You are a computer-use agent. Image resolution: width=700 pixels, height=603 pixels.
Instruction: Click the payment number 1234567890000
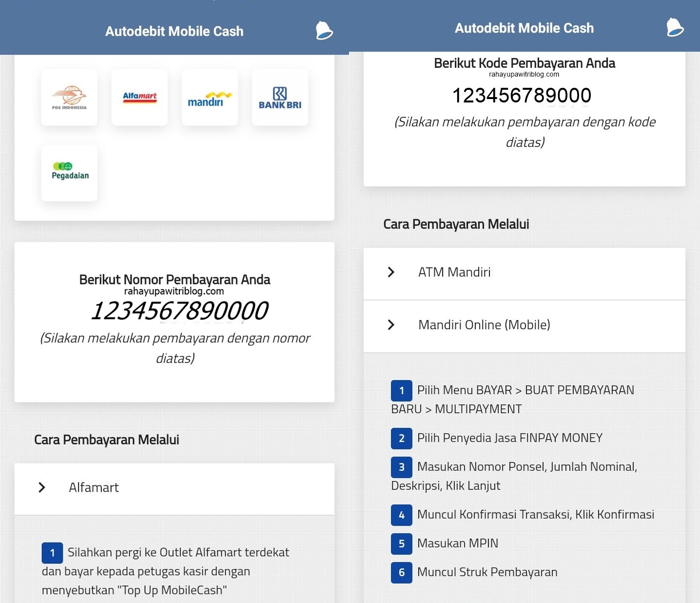[179, 311]
